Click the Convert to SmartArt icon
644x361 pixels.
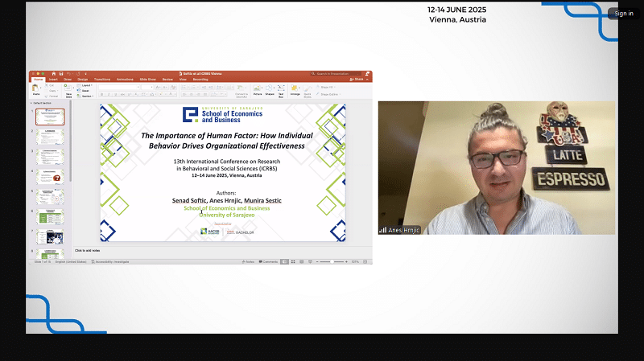241,90
